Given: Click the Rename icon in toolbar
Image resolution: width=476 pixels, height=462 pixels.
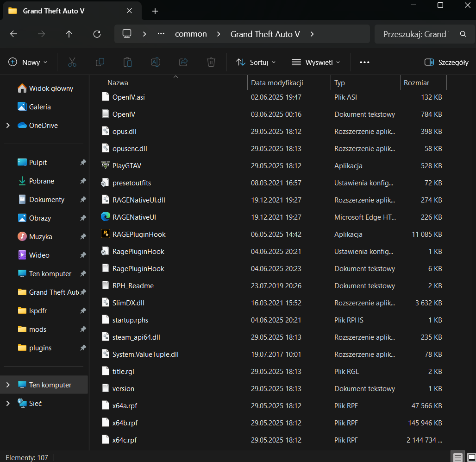Looking at the screenshot, I should pyautogui.click(x=155, y=62).
